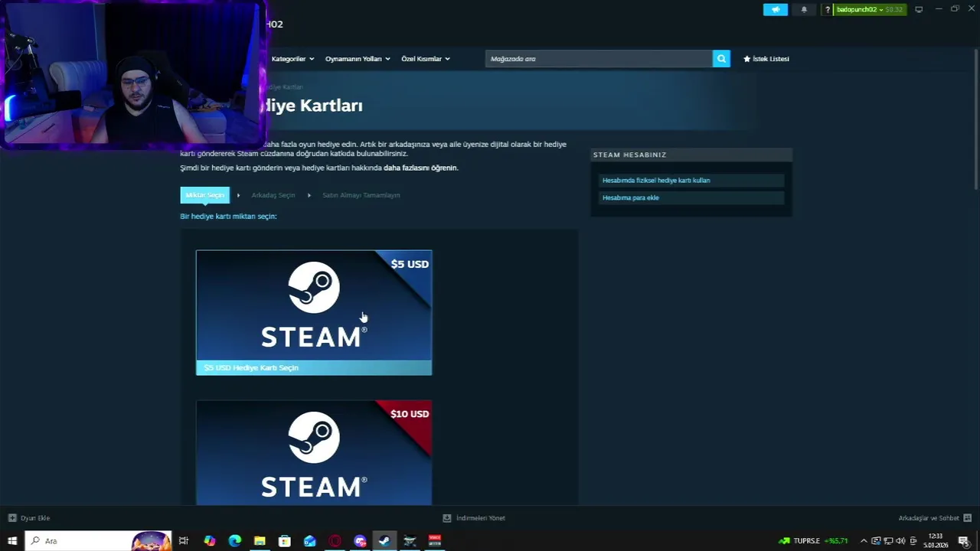Click $5 USD Hediye Kartı Seçin button
Screen dimensions: 980x551
coord(314,368)
